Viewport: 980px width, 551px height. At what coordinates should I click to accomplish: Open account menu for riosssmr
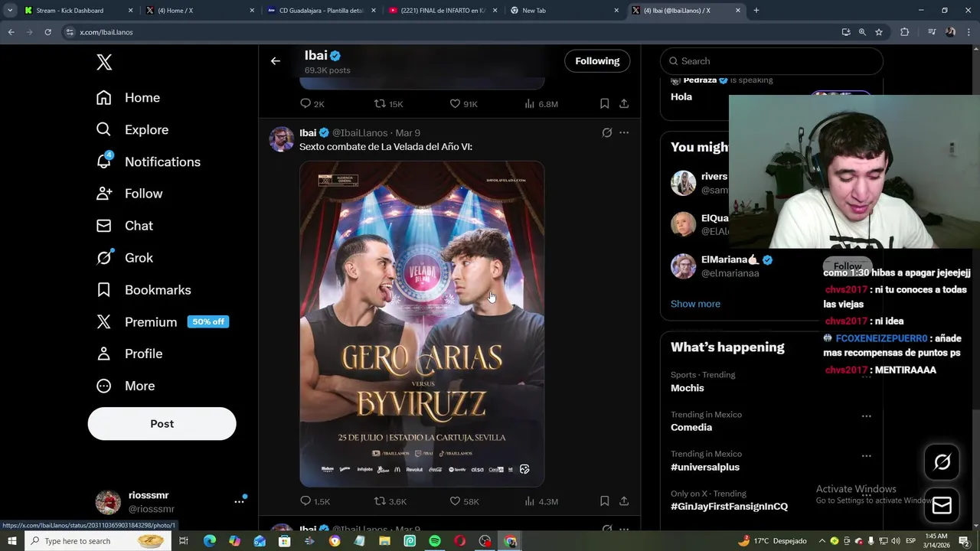pyautogui.click(x=239, y=502)
